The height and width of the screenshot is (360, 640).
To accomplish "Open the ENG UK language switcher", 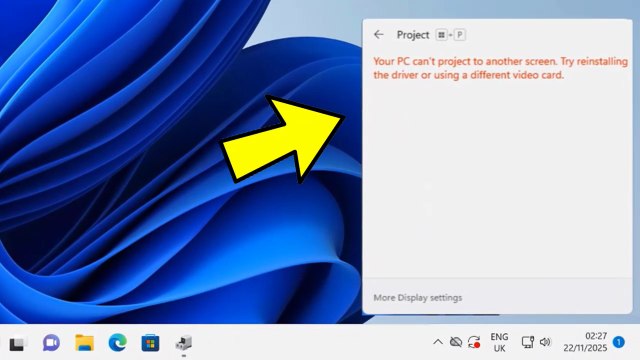I will (x=499, y=342).
